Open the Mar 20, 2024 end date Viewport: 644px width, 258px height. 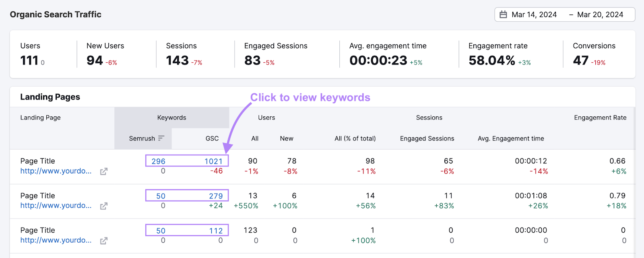[x=600, y=14]
